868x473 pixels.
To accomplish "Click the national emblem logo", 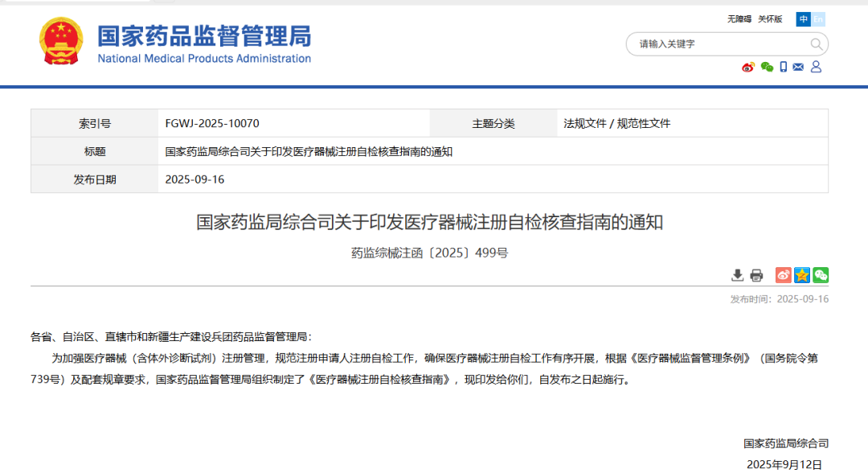I will [60, 42].
